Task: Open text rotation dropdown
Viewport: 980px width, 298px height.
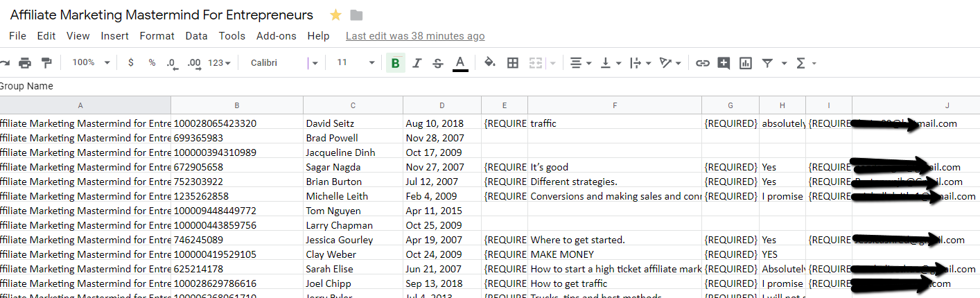Action: (670, 63)
